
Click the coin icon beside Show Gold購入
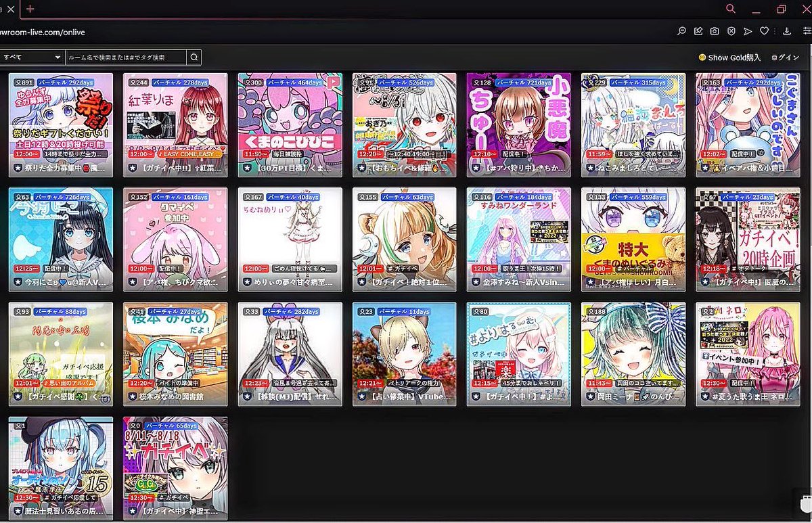pyautogui.click(x=702, y=58)
